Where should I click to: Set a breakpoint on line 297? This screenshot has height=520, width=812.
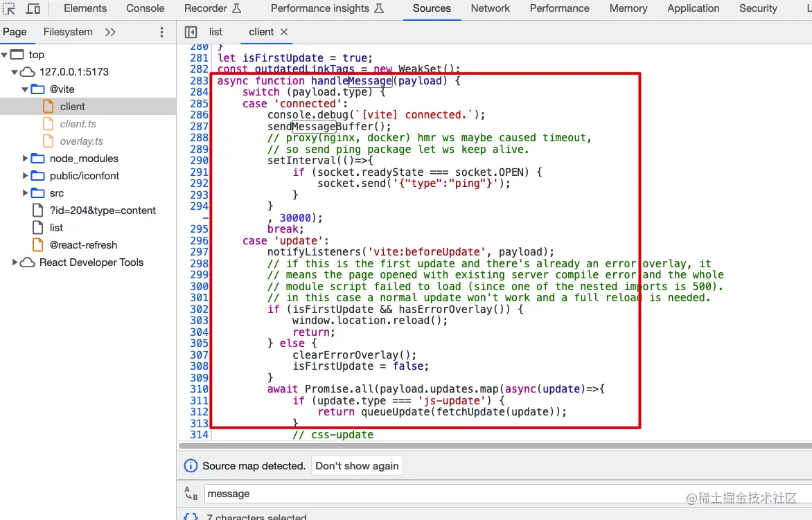[199, 252]
